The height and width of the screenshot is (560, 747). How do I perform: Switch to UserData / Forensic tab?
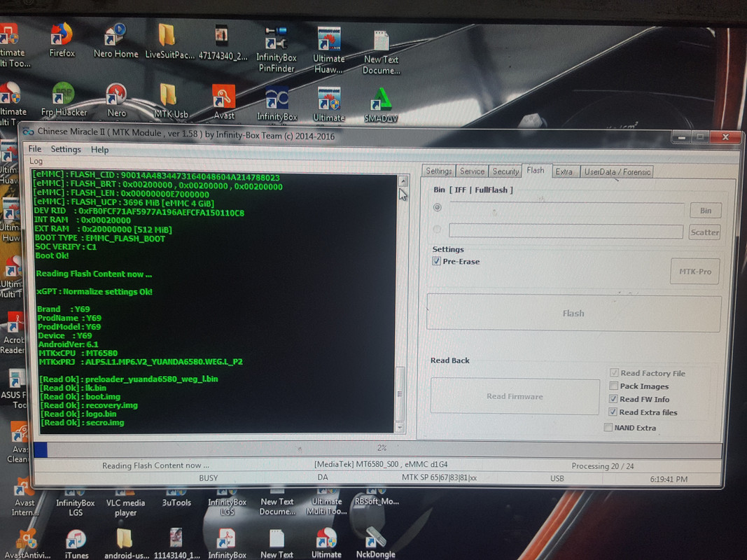pos(617,172)
